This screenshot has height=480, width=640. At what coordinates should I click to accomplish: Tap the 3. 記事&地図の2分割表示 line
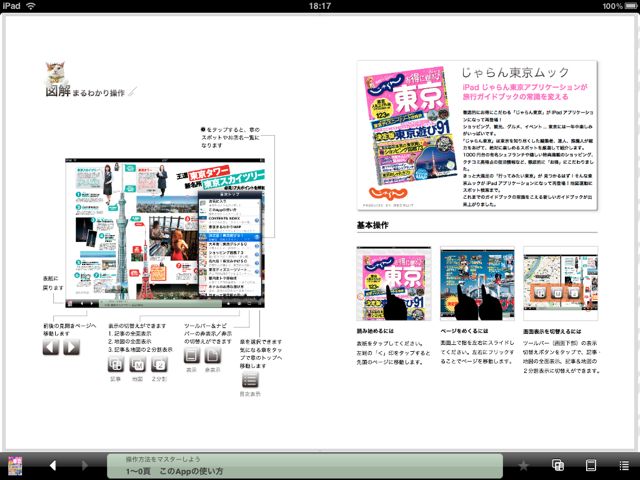pos(140,350)
